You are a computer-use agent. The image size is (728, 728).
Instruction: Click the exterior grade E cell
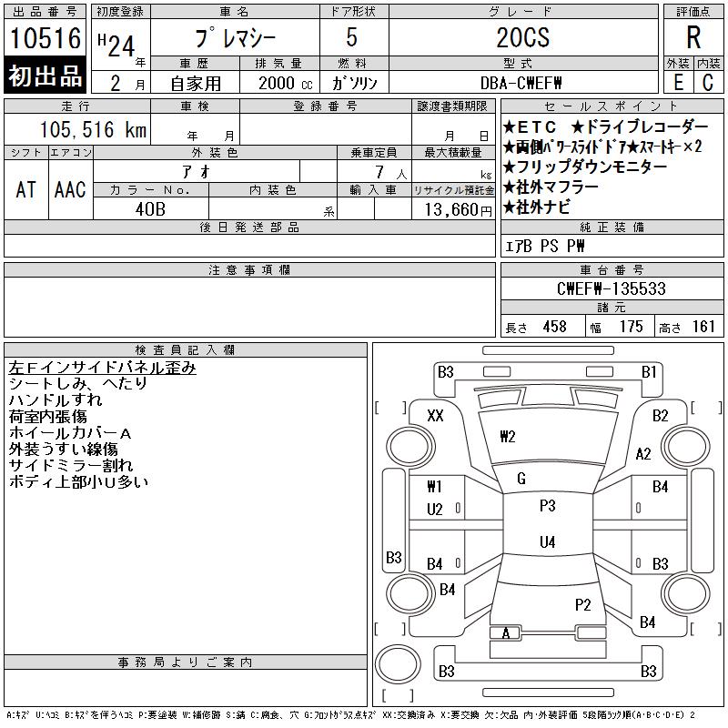point(678,82)
